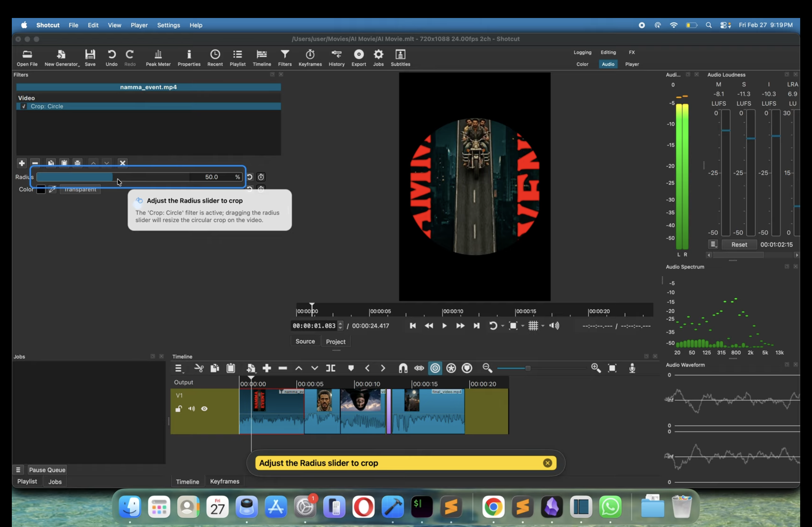This screenshot has width=812, height=527.
Task: Uncheck the Crop: Circle filter checkbox
Action: click(x=24, y=106)
